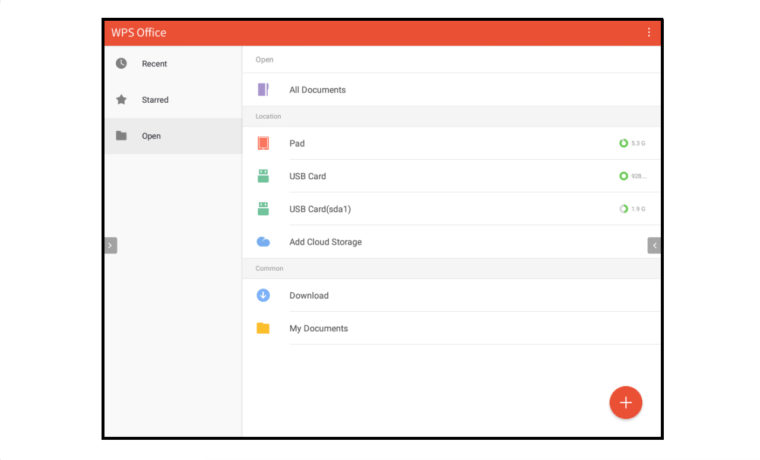Click the Starred star icon

tap(121, 99)
